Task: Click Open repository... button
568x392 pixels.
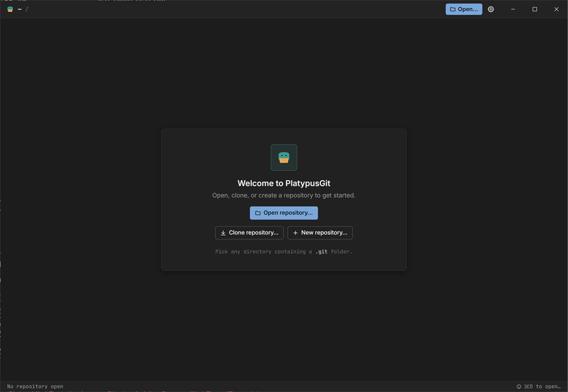Action: (x=284, y=213)
